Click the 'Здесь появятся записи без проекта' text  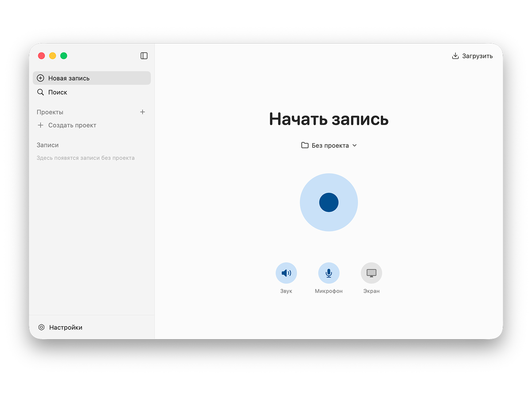click(86, 158)
